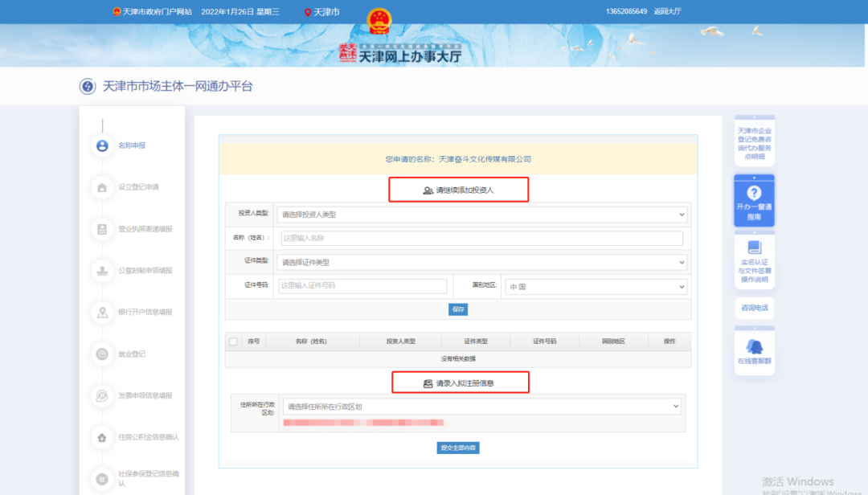Click the 名称(姓名) input field

click(482, 239)
